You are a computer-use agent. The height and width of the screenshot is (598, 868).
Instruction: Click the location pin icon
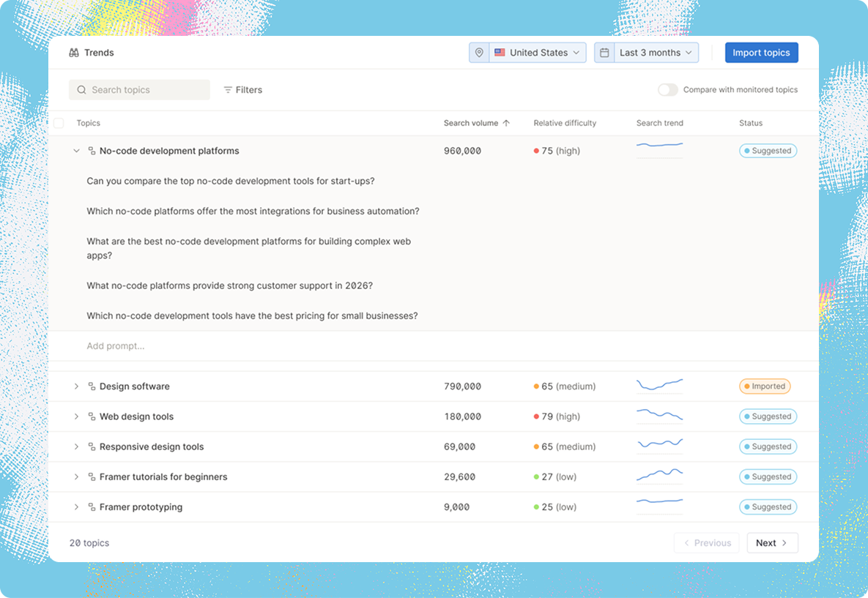pos(479,53)
